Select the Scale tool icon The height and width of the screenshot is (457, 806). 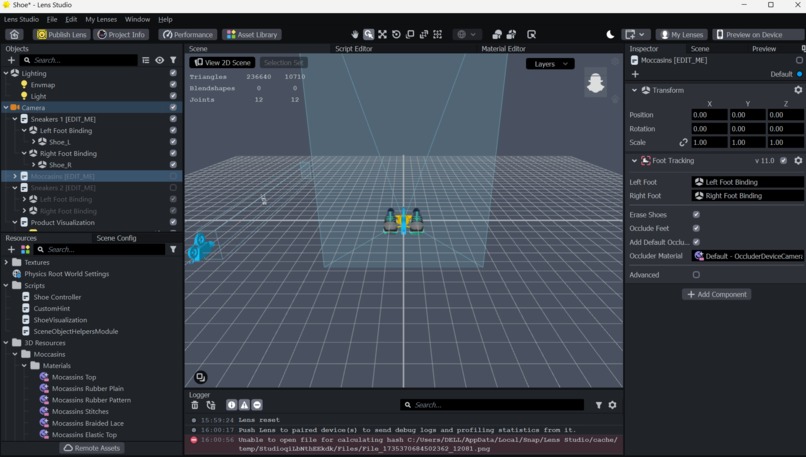coord(410,34)
